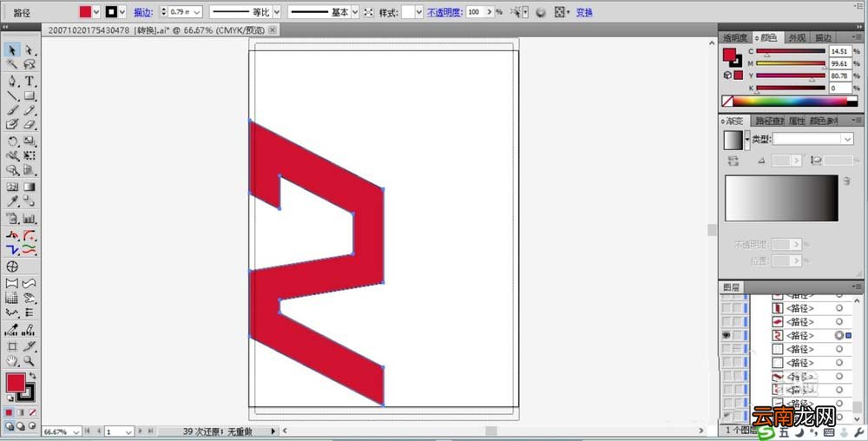Switch to the 路径查找器 pathfinder tab
Screen dimensions: 868x441
pos(768,121)
